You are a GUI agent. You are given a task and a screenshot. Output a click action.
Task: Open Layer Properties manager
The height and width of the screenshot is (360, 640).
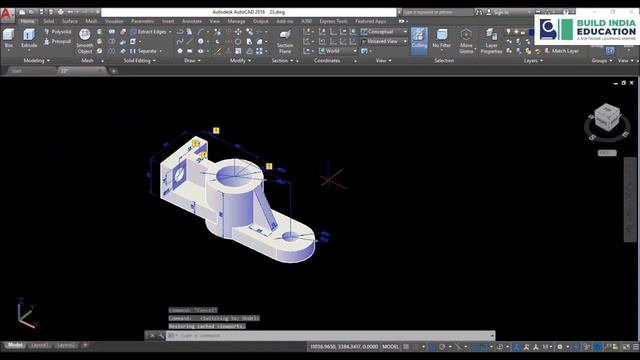pos(491,41)
